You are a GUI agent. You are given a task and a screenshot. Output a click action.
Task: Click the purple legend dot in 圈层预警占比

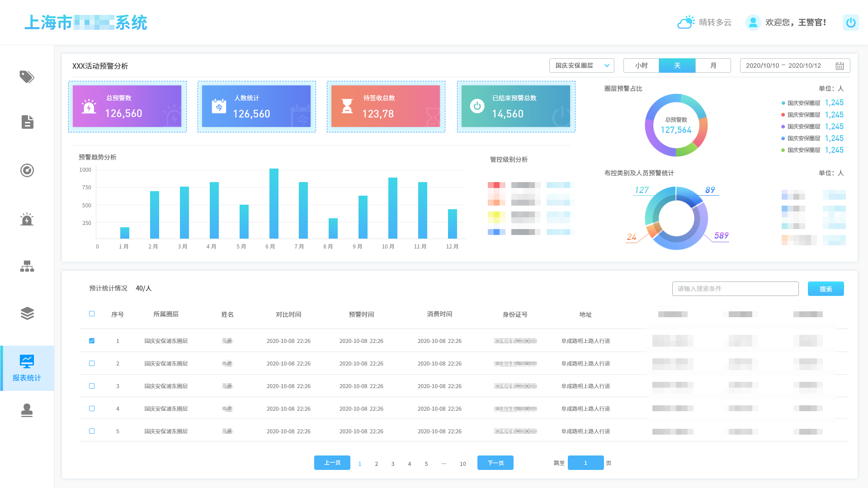point(783,127)
